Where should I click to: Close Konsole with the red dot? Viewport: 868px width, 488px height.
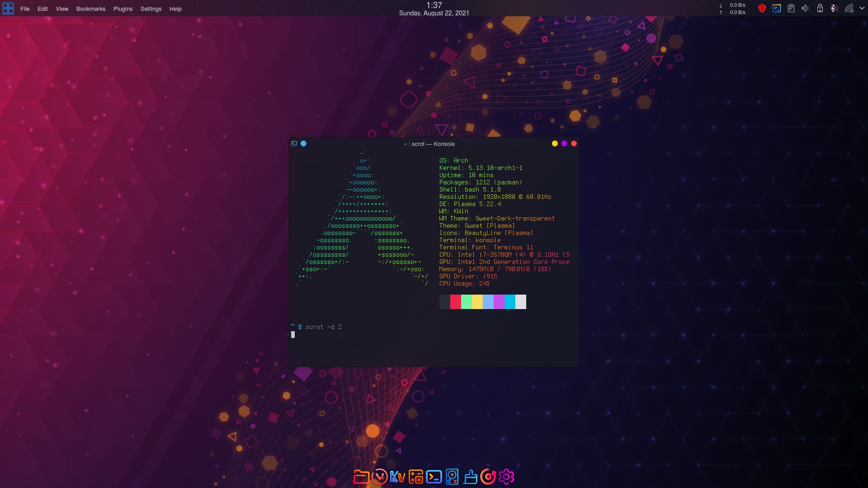pos(574,144)
